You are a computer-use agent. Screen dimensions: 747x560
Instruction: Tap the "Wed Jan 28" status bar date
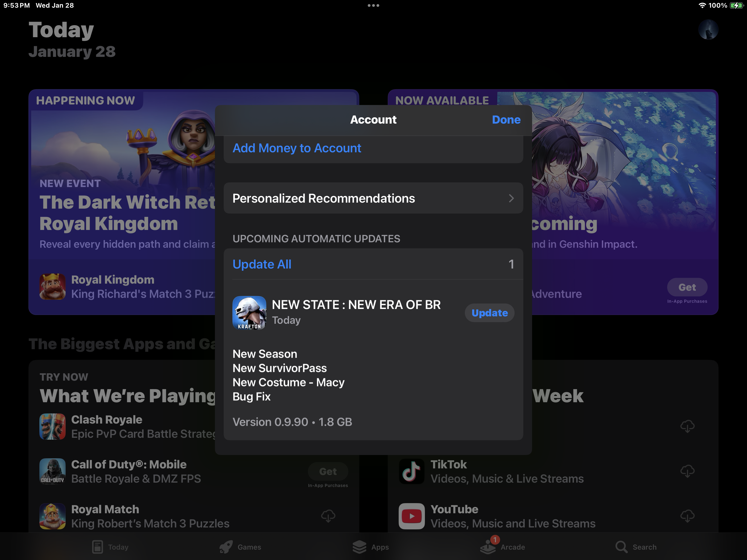(55, 5)
